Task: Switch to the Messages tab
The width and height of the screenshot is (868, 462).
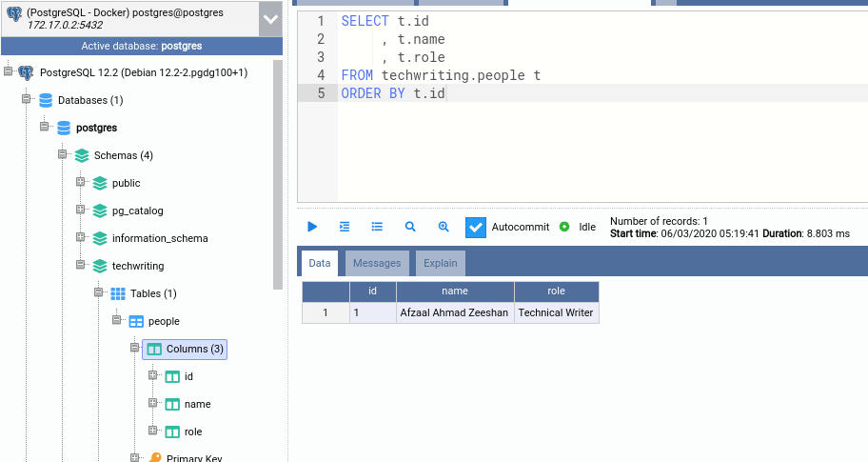Action: (377, 264)
